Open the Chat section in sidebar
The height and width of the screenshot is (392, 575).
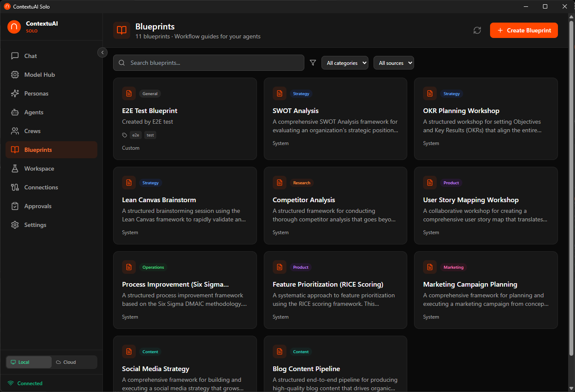[x=30, y=56]
